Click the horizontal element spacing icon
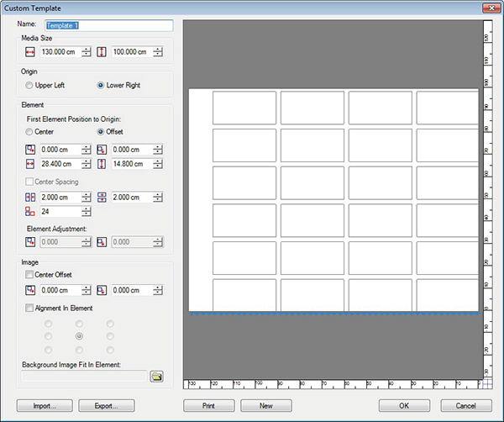Screen dimensions: 504x422 31,197
